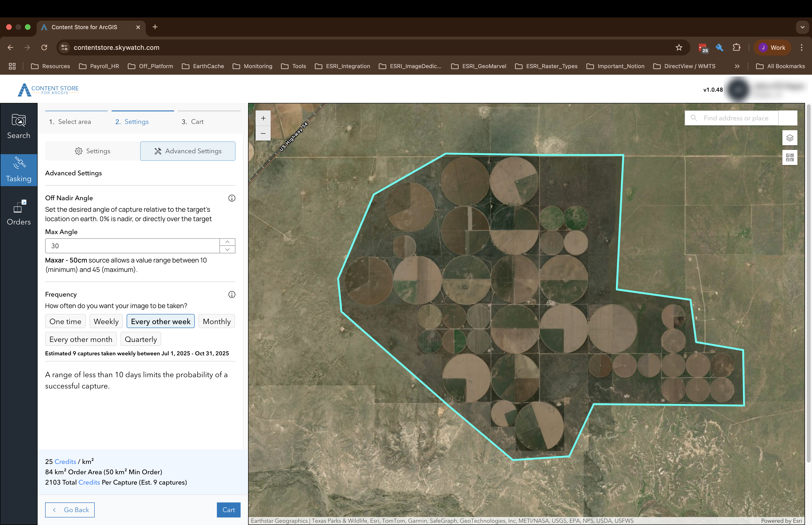Open the map layers control
Viewport: 812px width, 525px height.
(790, 138)
